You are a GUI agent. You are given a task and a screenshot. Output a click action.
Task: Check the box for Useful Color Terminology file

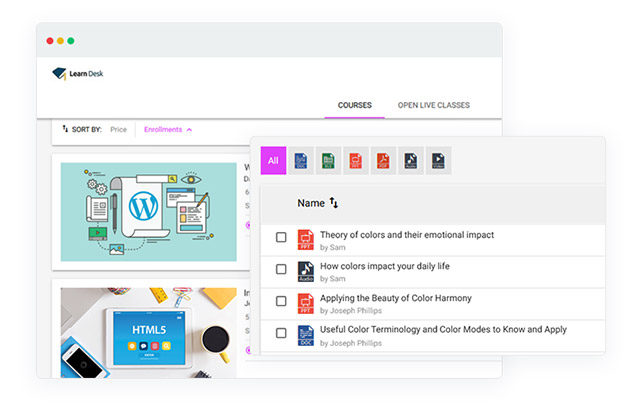281,333
